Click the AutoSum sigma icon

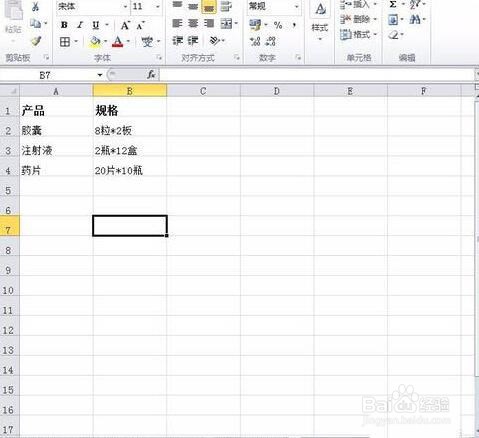point(393,4)
